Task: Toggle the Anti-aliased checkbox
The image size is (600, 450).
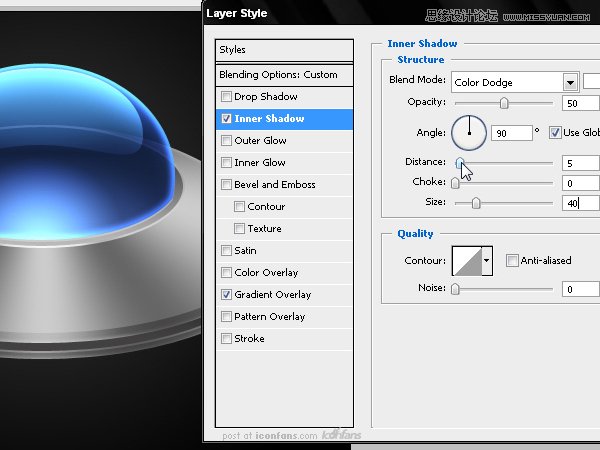Action: click(x=512, y=261)
